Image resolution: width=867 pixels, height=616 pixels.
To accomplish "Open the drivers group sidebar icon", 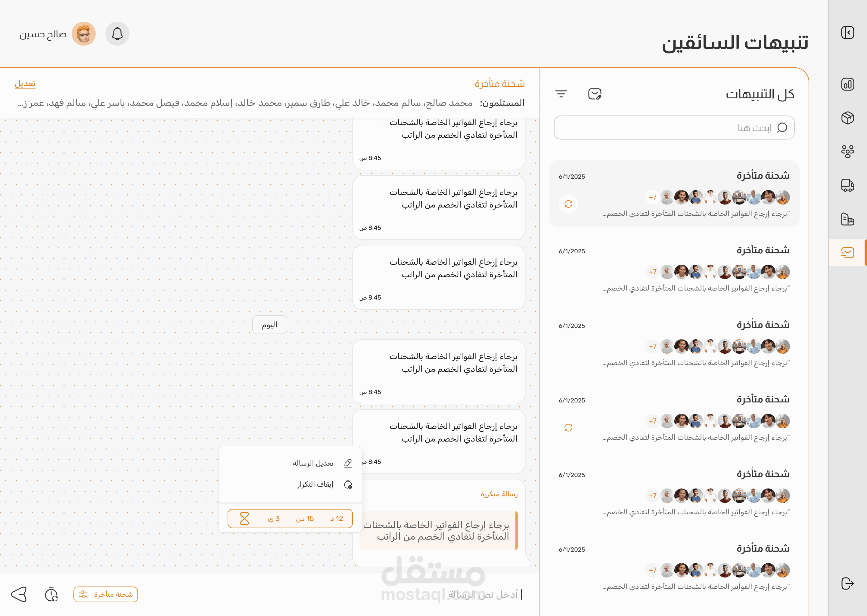I will 847,151.
